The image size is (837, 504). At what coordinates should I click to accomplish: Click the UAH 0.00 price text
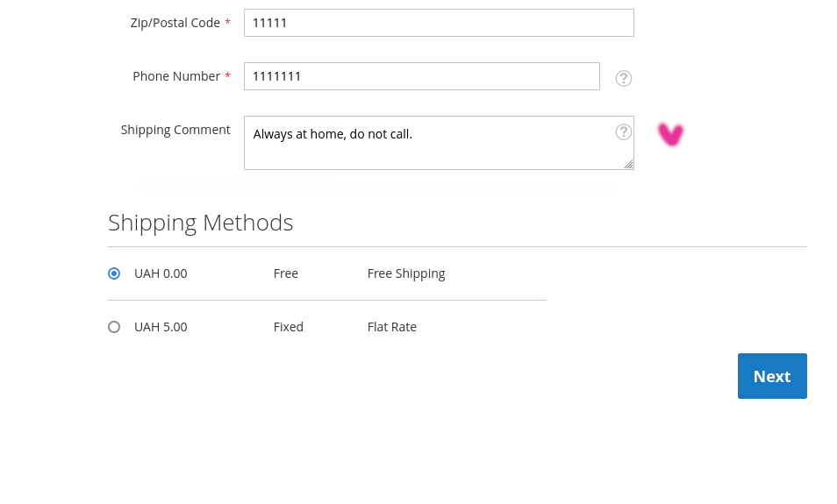tap(161, 273)
